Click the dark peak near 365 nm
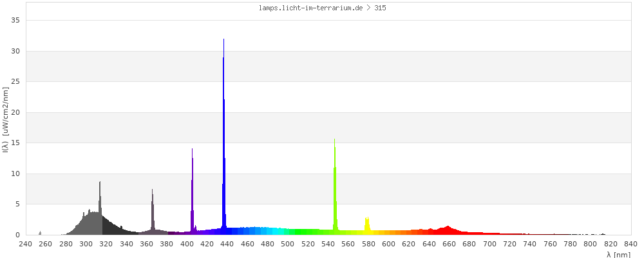This screenshot has width=644, height=258. tap(153, 212)
